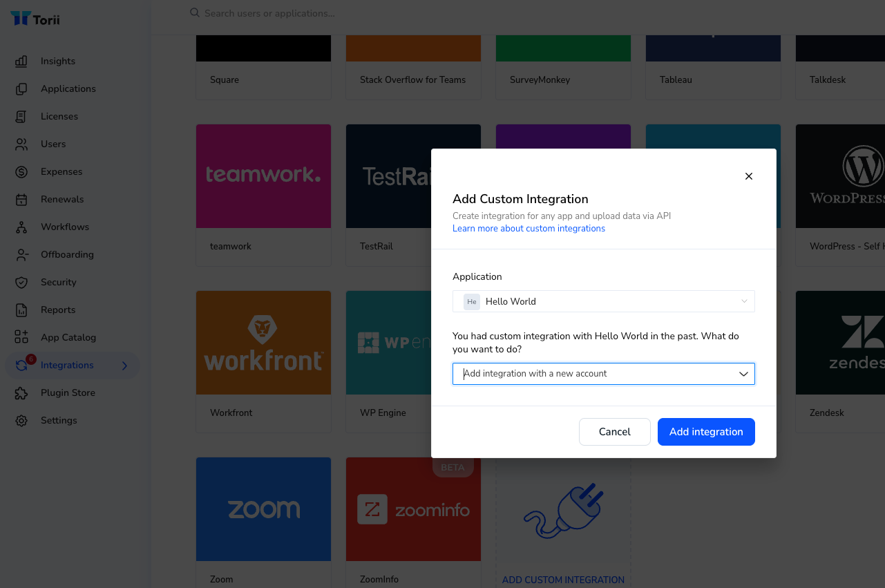Click the Add integration button
The width and height of the screenshot is (885, 588).
pos(706,432)
